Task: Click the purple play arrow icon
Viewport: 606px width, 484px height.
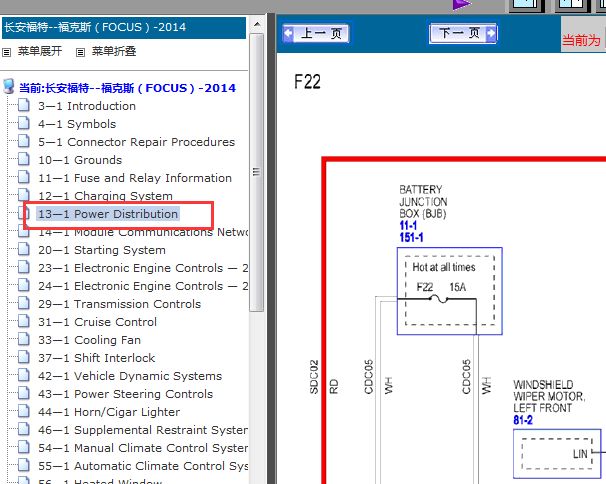Action: (x=461, y=5)
